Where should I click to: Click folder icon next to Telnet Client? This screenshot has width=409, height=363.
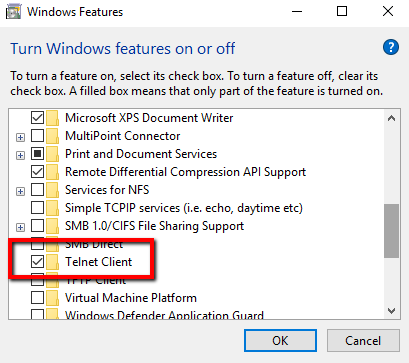(x=52, y=262)
